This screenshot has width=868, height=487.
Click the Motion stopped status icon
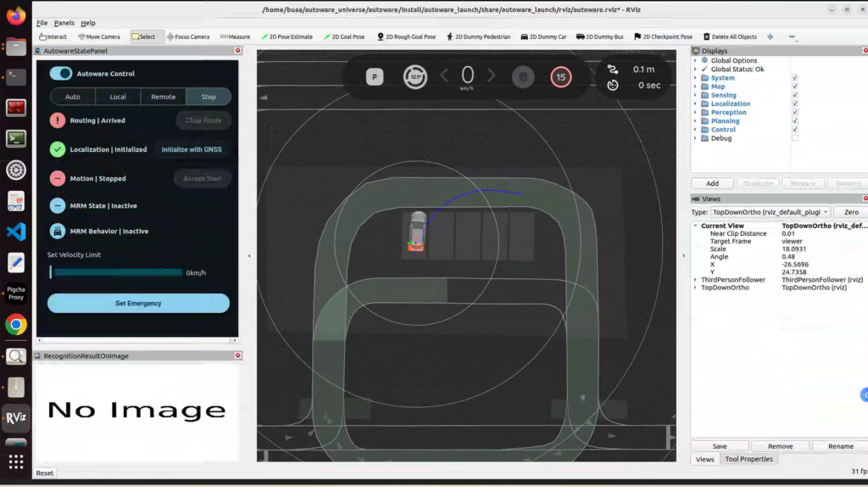point(58,178)
